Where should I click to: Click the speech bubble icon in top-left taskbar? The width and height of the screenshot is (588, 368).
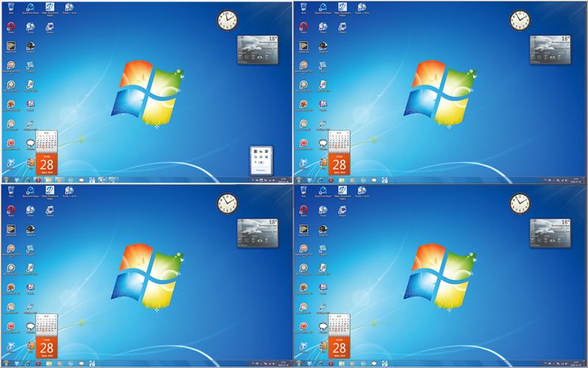(81, 180)
